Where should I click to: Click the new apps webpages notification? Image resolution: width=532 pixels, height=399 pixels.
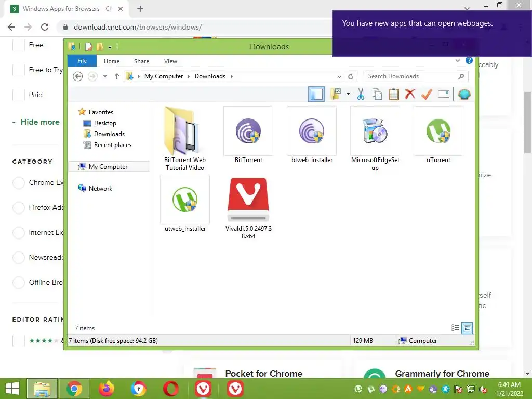pos(432,34)
